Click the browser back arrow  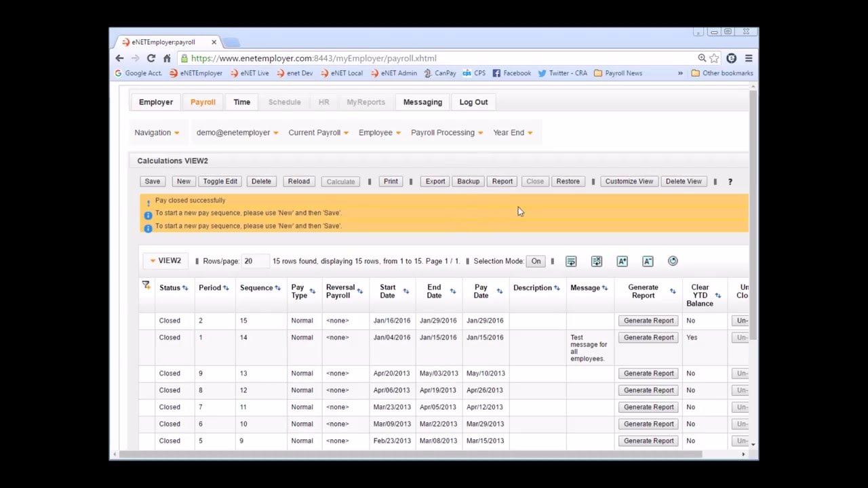click(119, 58)
